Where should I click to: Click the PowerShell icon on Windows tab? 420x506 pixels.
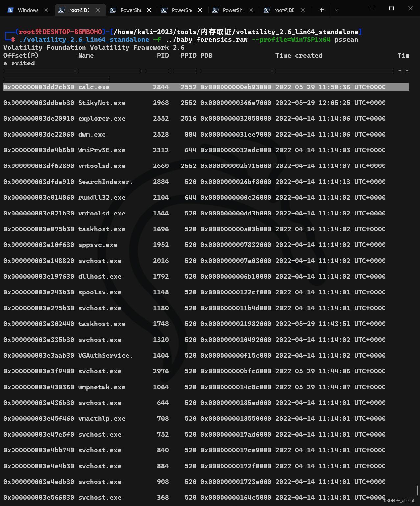(11, 10)
